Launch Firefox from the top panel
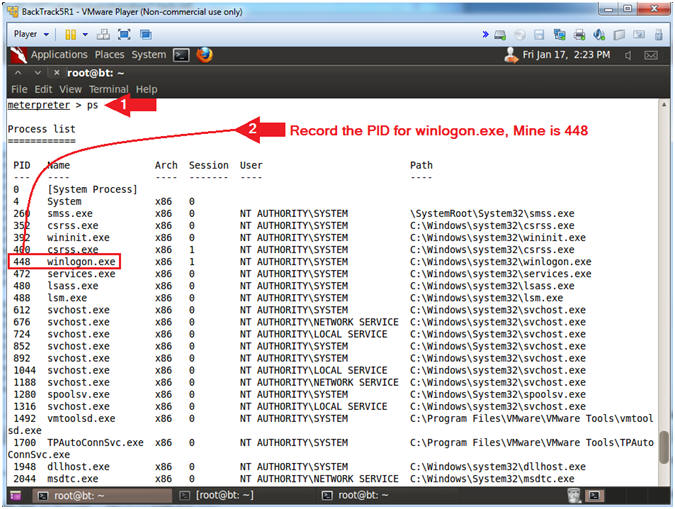The width and height of the screenshot is (675, 509). tap(204, 55)
